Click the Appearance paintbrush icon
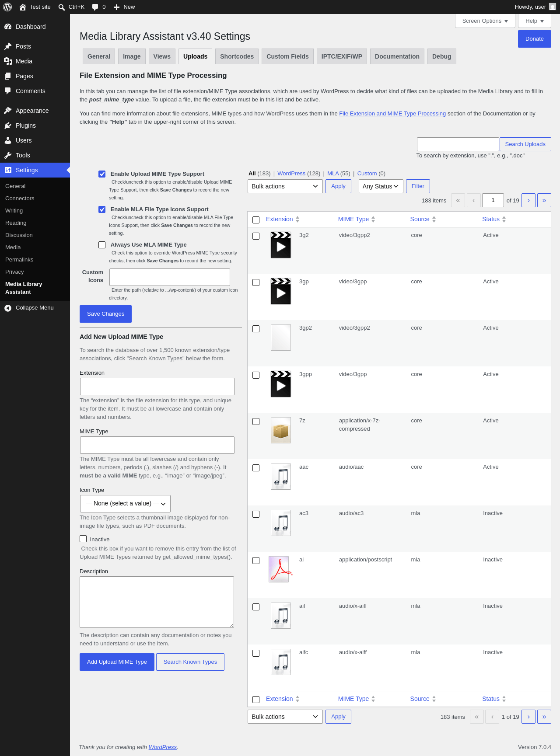 click(x=8, y=111)
